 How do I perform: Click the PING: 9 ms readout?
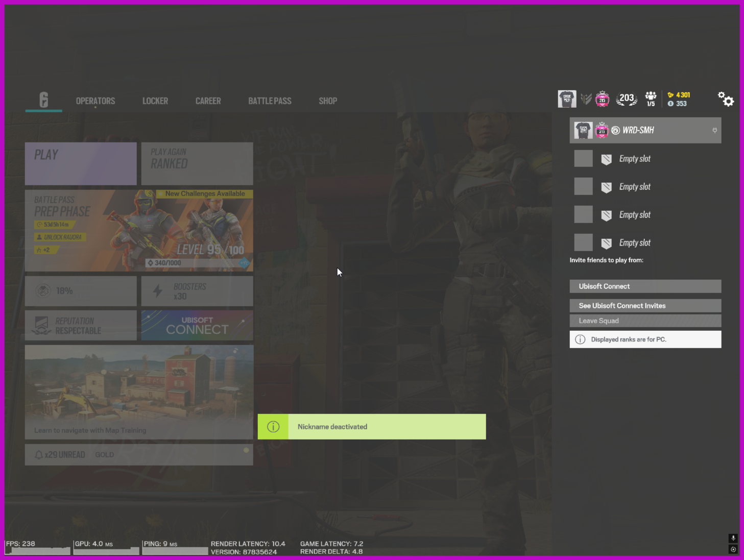tap(161, 544)
